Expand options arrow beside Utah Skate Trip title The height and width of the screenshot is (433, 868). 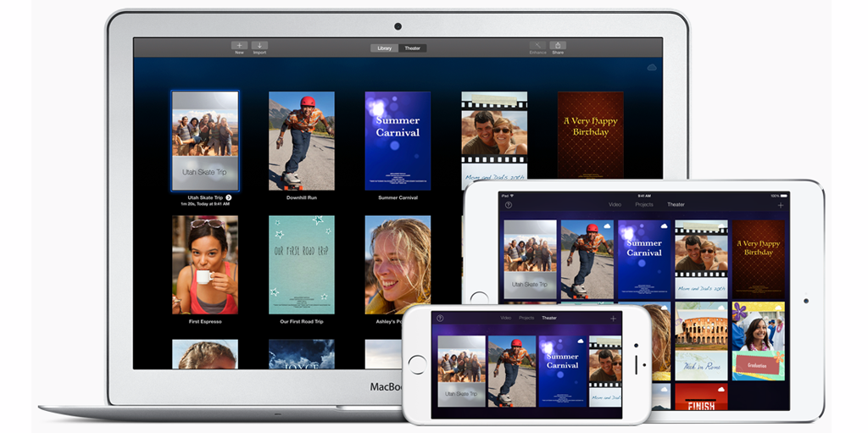[x=229, y=197]
